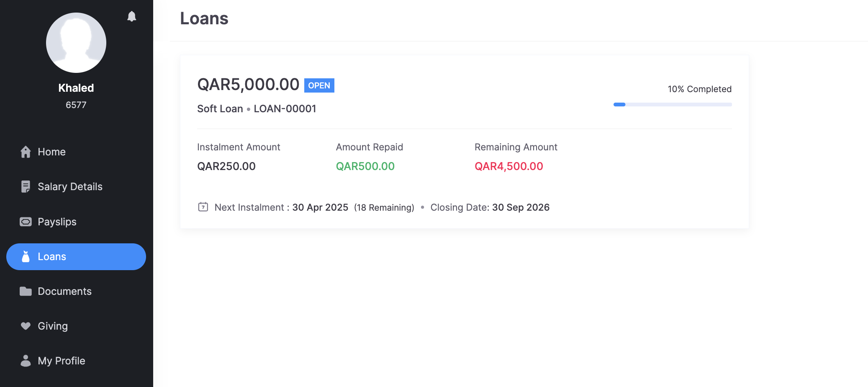Open the Home menu item
Image resolution: width=868 pixels, height=387 pixels.
51,152
